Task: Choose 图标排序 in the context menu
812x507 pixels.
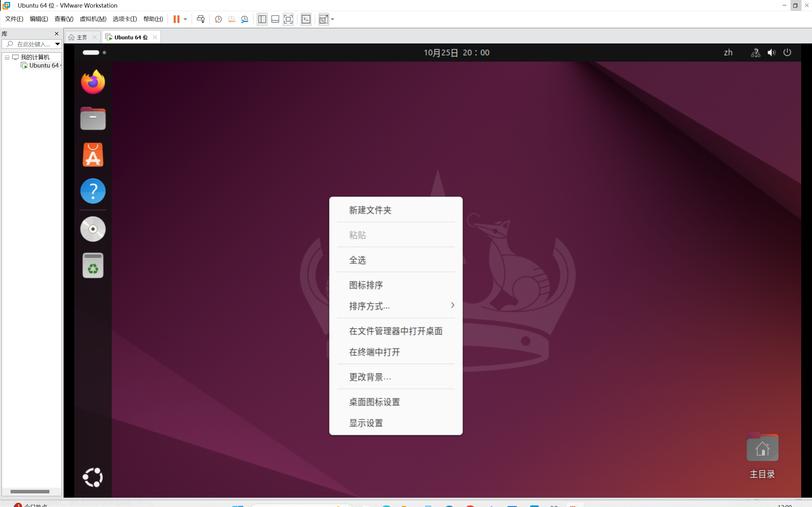Action: click(x=396, y=285)
